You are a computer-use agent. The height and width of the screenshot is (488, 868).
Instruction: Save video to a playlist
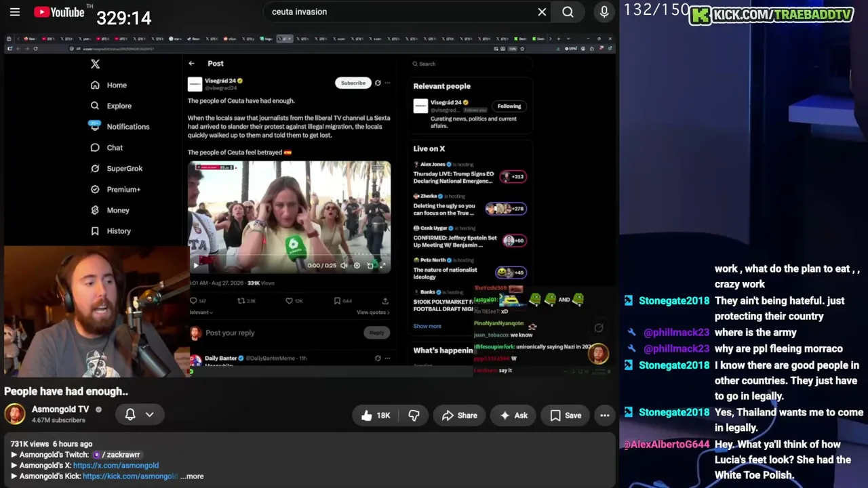565,415
